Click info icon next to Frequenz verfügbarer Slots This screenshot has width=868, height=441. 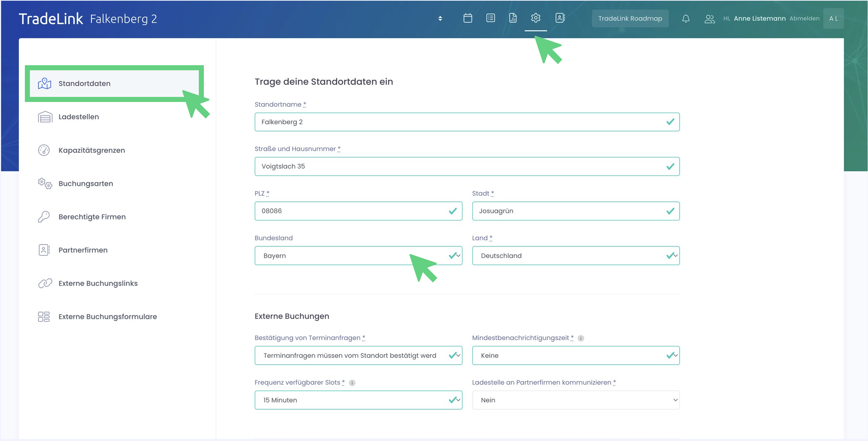tap(352, 383)
